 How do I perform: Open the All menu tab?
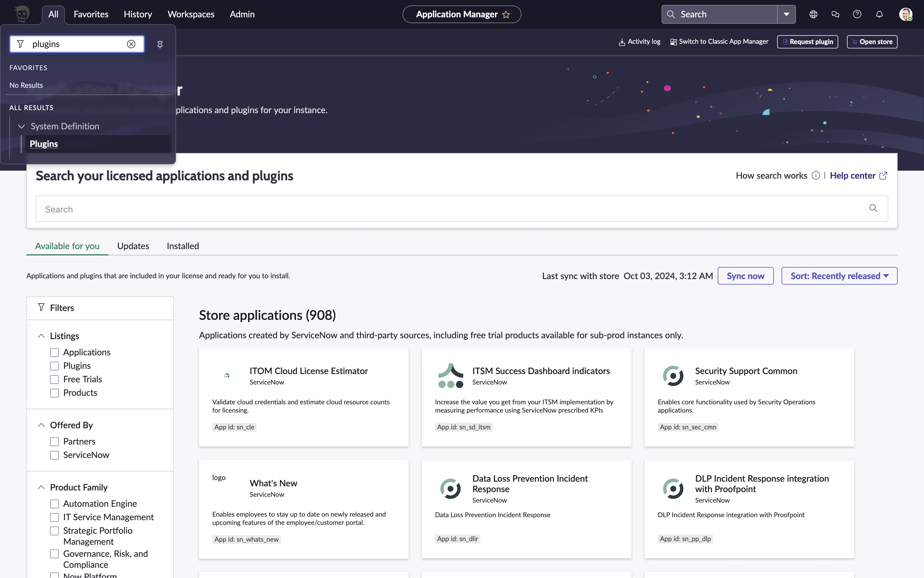53,15
